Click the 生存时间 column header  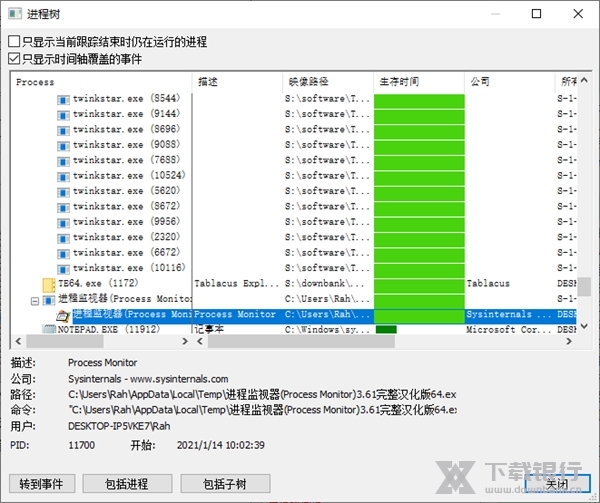419,82
